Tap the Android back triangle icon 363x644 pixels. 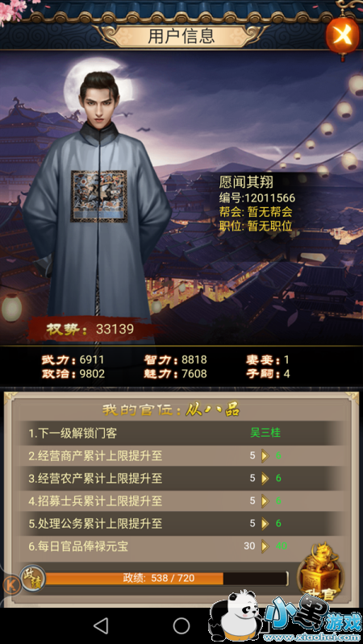click(x=101, y=625)
